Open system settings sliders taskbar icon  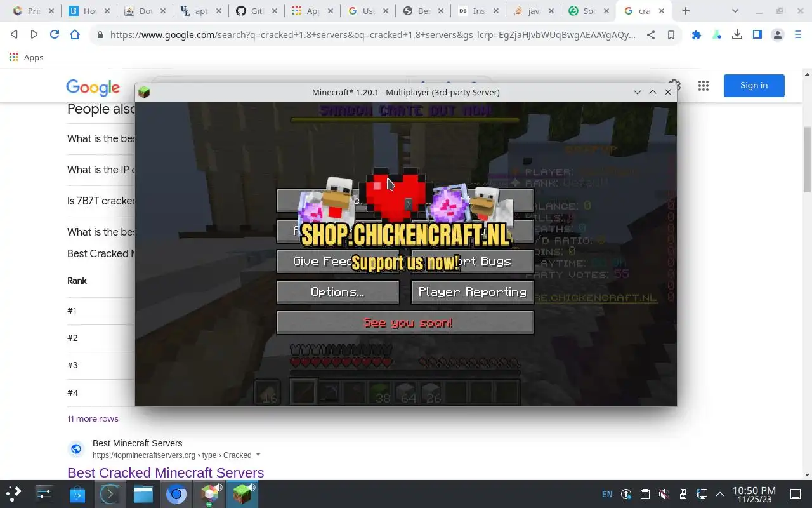pyautogui.click(x=44, y=493)
